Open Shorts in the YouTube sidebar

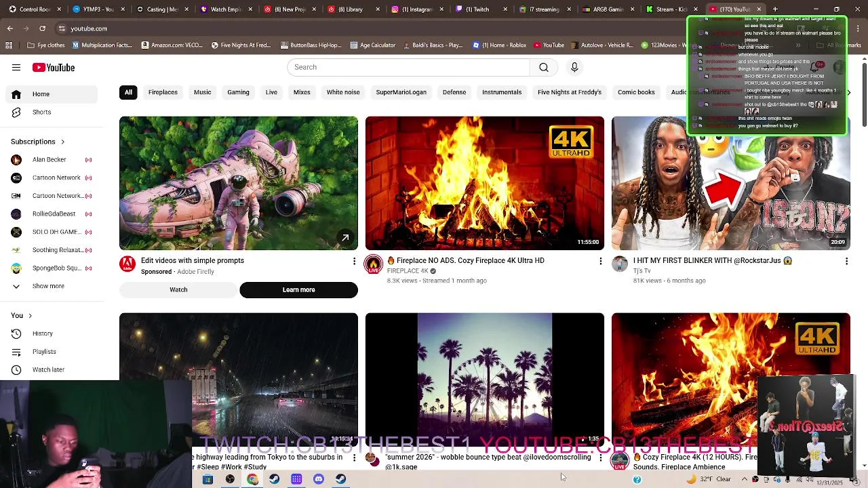coord(52,113)
